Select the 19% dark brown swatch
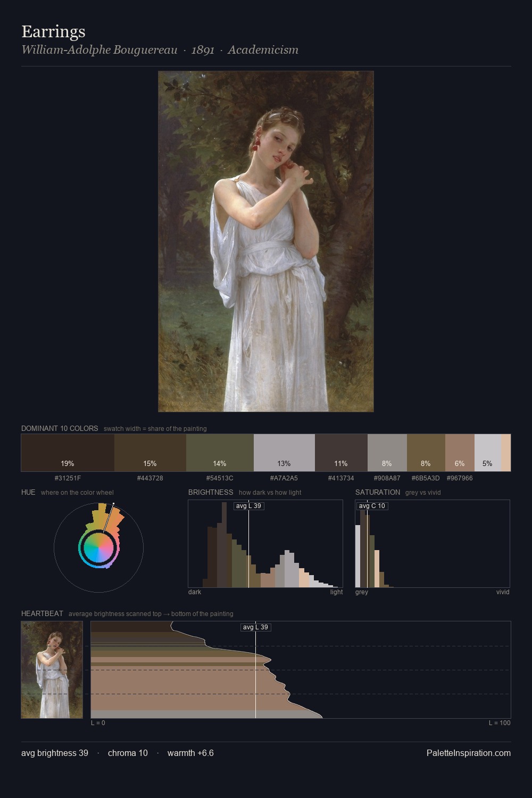The image size is (532, 798). (x=68, y=453)
